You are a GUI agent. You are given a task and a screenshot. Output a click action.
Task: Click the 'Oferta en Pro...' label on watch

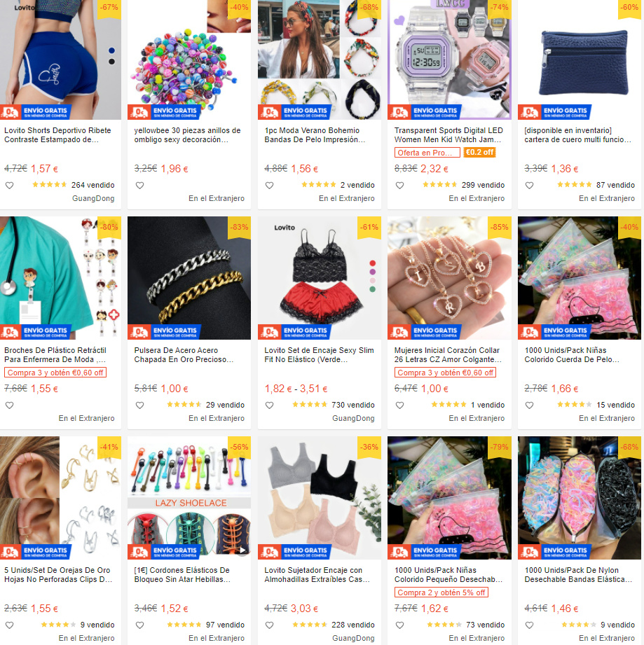(x=427, y=153)
